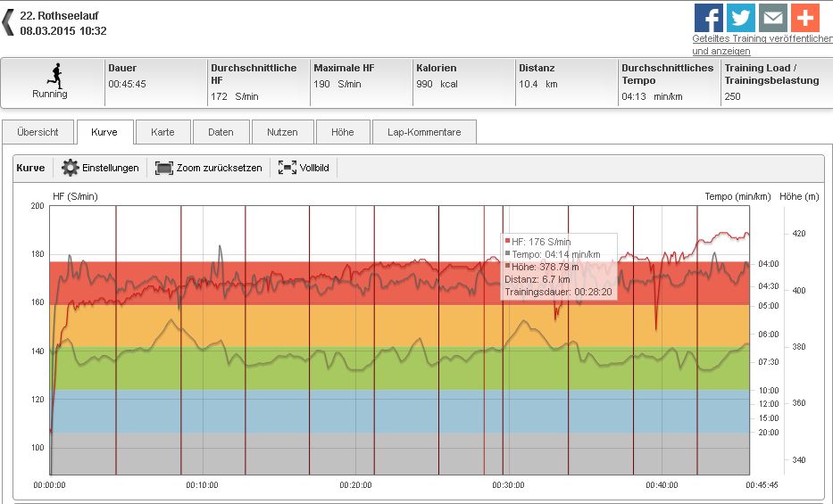Open the Lap-Kommentare tab
Image resolution: width=833 pixels, height=504 pixels.
pyautogui.click(x=424, y=132)
